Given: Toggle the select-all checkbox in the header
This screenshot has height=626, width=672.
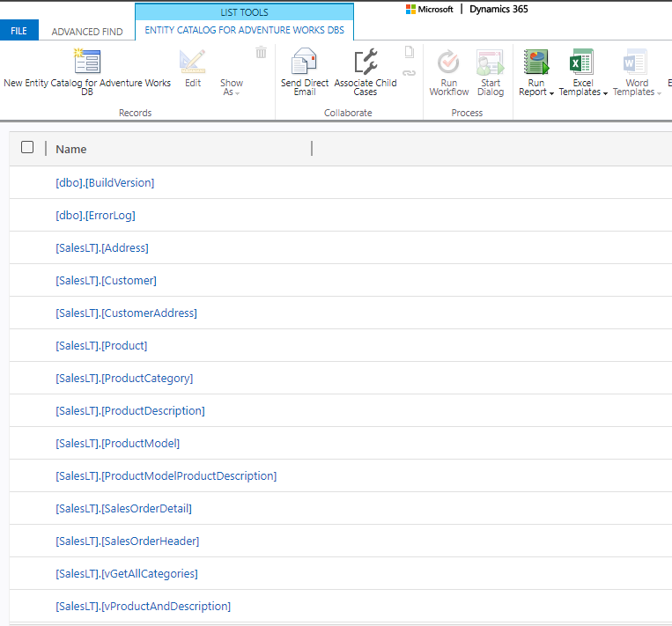Looking at the screenshot, I should [x=27, y=147].
